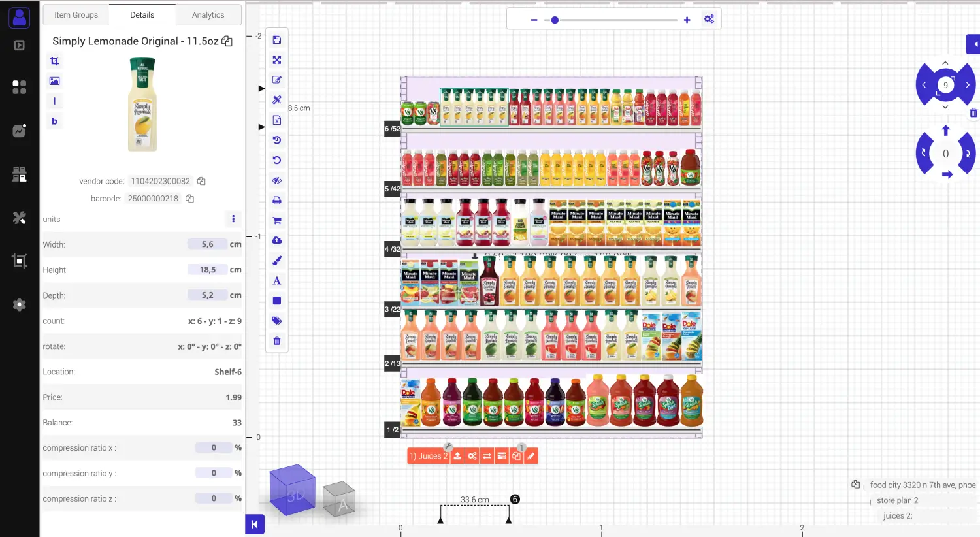The height and width of the screenshot is (537, 980).
Task: Toggle shelf visibility with the eye icon
Action: [x=276, y=180]
